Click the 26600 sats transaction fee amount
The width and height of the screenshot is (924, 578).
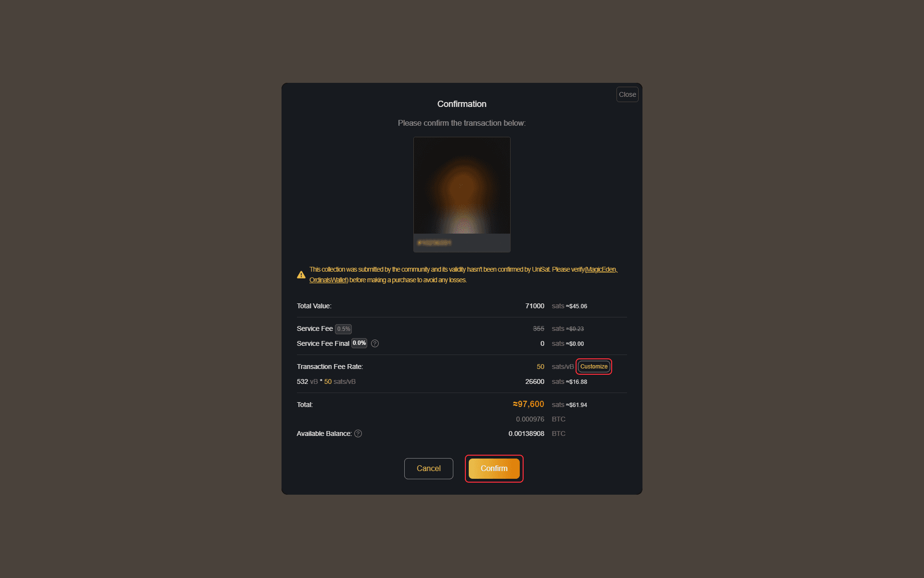click(535, 382)
